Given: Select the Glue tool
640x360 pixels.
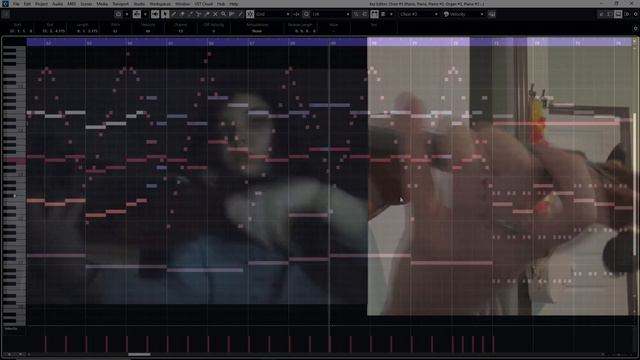Looking at the screenshot, I should [x=207, y=14].
